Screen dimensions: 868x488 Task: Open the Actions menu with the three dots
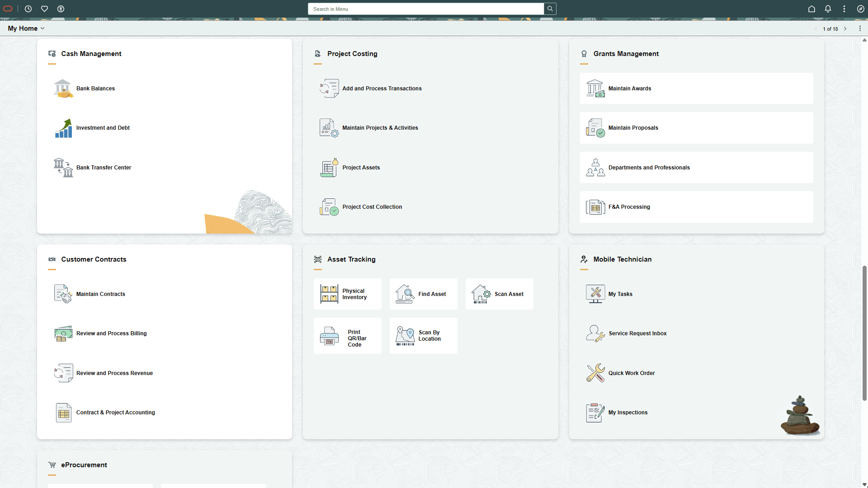[861, 28]
